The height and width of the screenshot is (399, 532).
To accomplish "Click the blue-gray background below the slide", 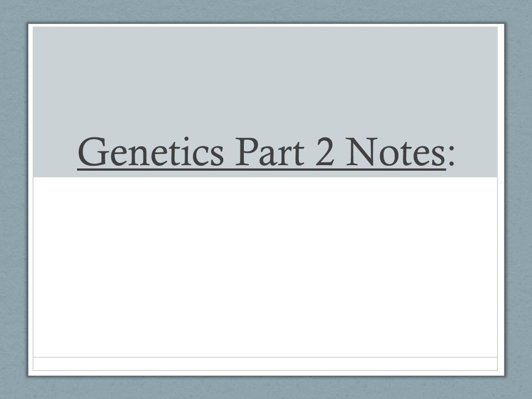I will pyautogui.click(x=266, y=388).
